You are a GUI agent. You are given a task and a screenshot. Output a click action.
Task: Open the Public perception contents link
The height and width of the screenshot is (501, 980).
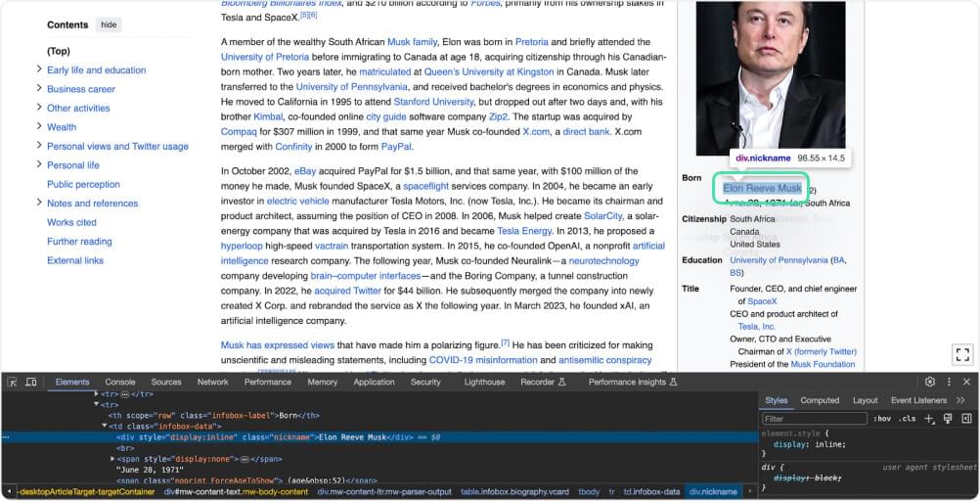pos(83,184)
